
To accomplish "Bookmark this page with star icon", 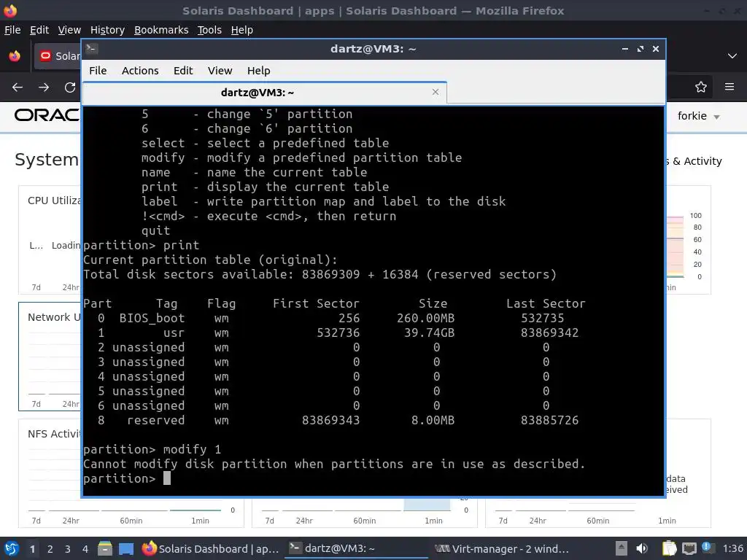I will [x=701, y=87].
